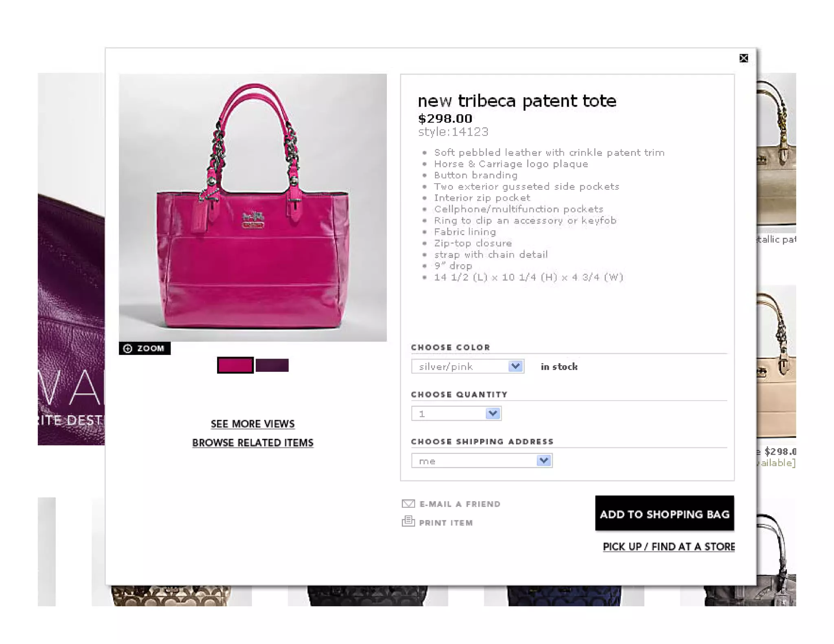
Task: Click the e-mail envelope icon
Action: (x=408, y=504)
